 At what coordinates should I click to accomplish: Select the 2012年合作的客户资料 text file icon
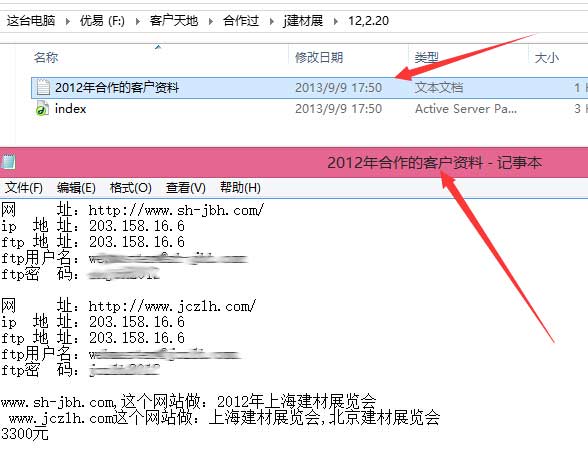point(43,87)
